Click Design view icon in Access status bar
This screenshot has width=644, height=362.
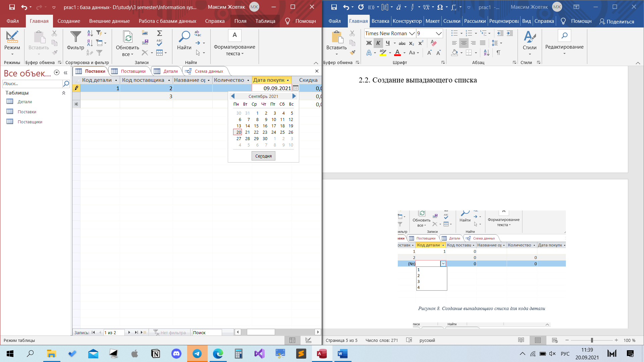[x=308, y=340]
